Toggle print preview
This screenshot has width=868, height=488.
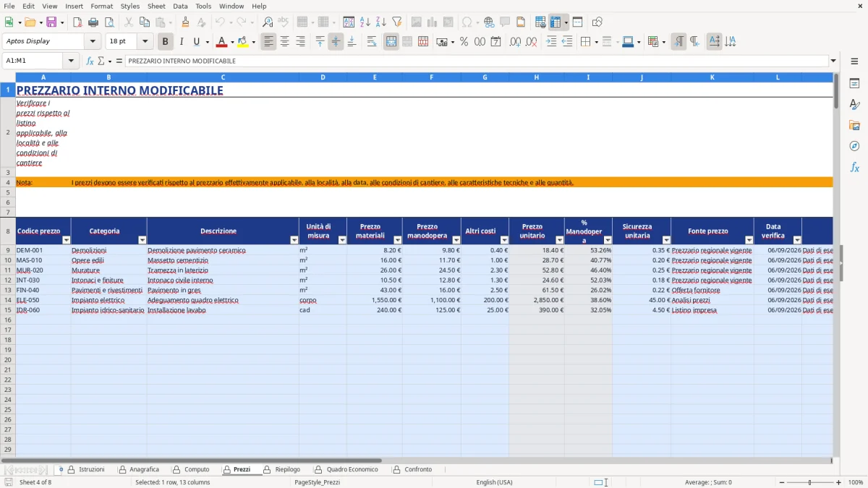[x=109, y=22]
